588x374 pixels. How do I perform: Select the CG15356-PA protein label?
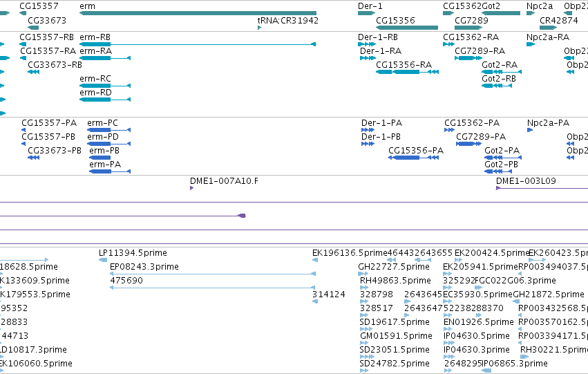tap(416, 151)
